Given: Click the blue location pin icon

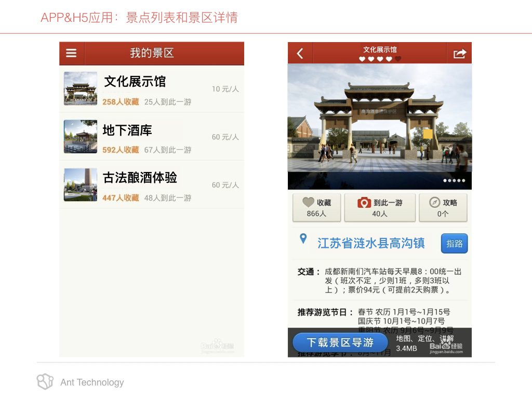Looking at the screenshot, I should (303, 238).
